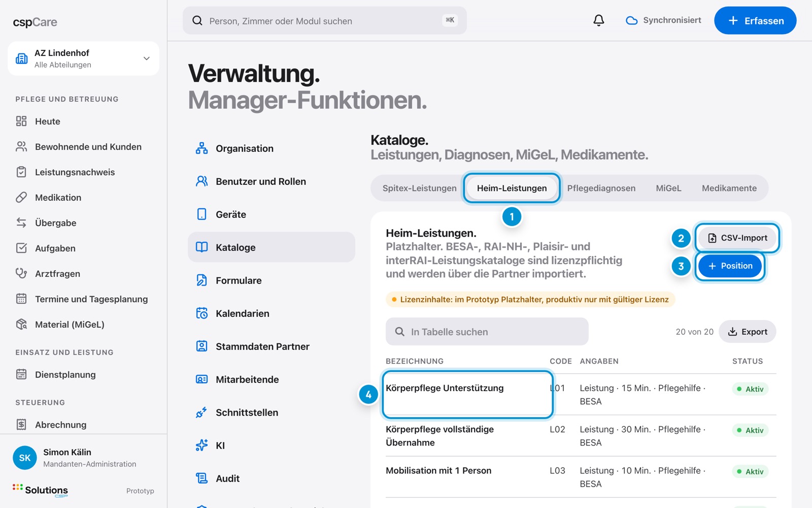The width and height of the screenshot is (812, 508).
Task: Switch to MiGeL tab
Action: [668, 188]
